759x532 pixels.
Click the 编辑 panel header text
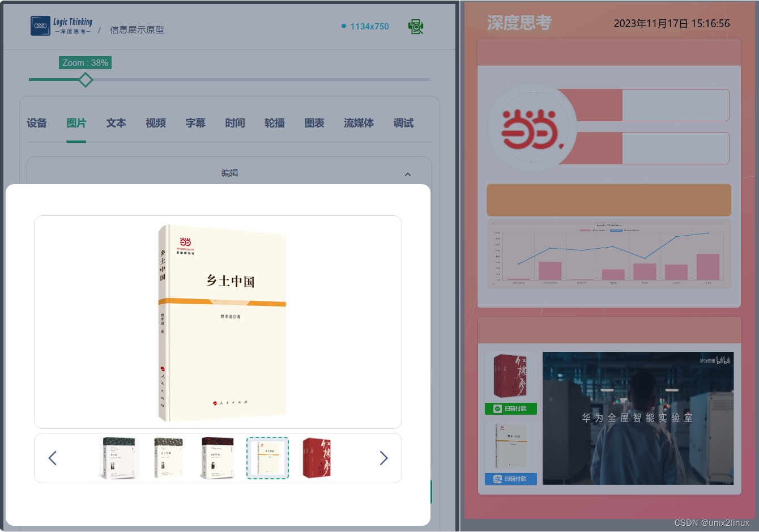[229, 173]
